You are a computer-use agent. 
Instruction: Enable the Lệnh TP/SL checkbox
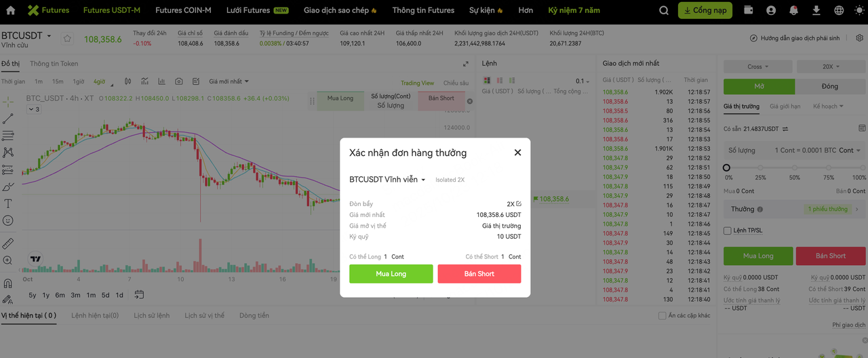point(728,231)
